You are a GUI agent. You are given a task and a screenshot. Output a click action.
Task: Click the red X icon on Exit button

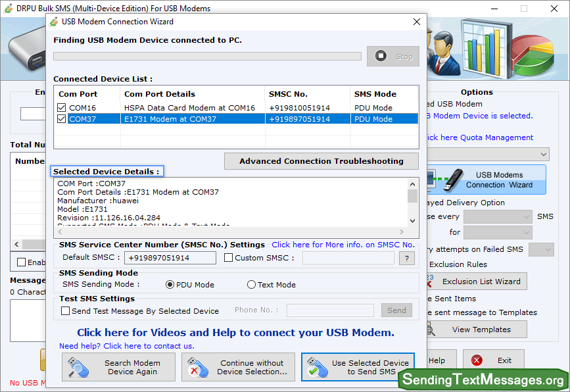click(x=477, y=360)
